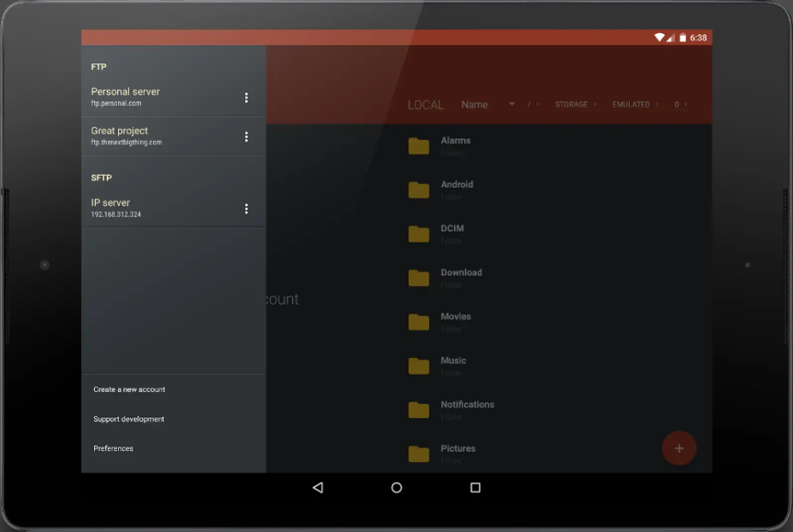The height and width of the screenshot is (532, 793).
Task: Click the Movies folder name
Action: point(455,316)
